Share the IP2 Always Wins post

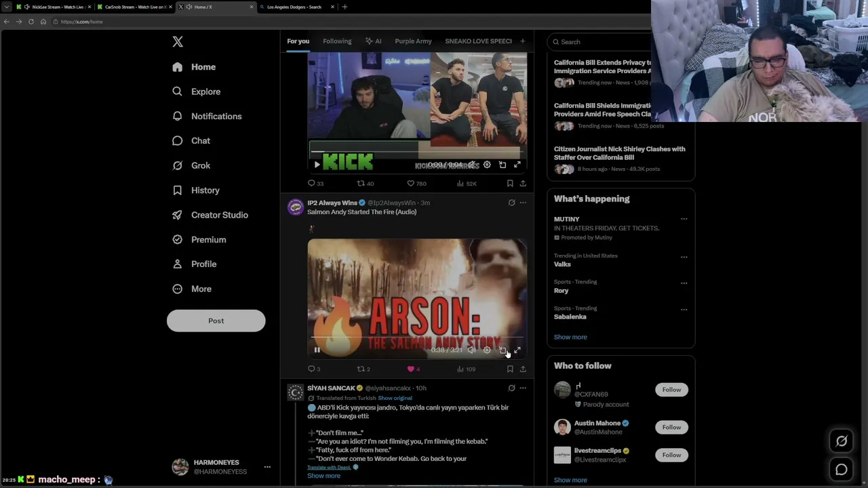pyautogui.click(x=523, y=369)
